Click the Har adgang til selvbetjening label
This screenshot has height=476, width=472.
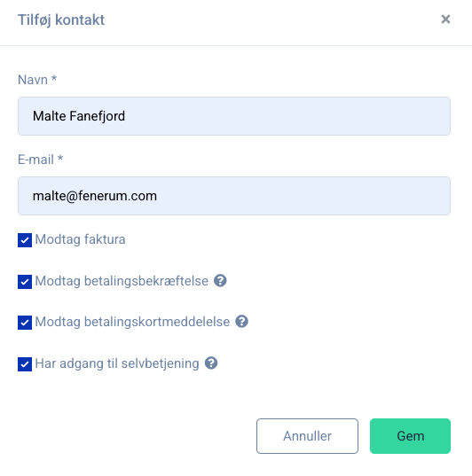tap(117, 363)
